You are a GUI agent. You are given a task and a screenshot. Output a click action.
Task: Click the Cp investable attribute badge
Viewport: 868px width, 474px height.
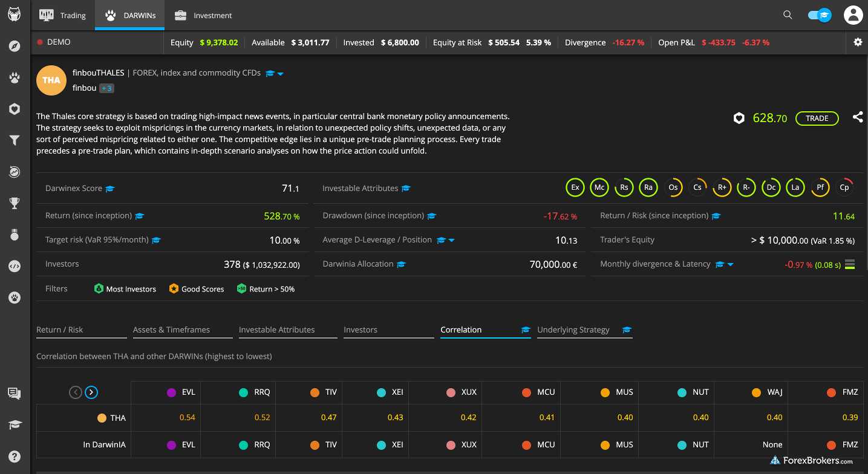tap(844, 187)
